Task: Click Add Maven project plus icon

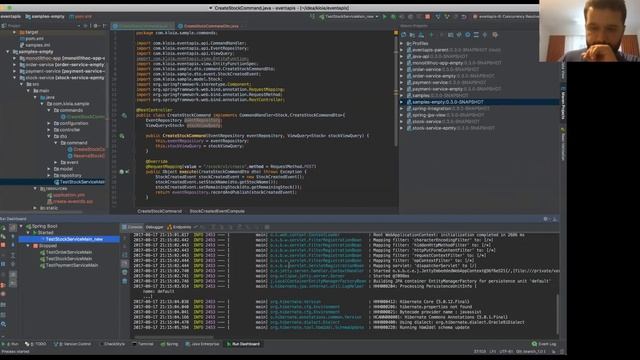Action: [x=431, y=35]
